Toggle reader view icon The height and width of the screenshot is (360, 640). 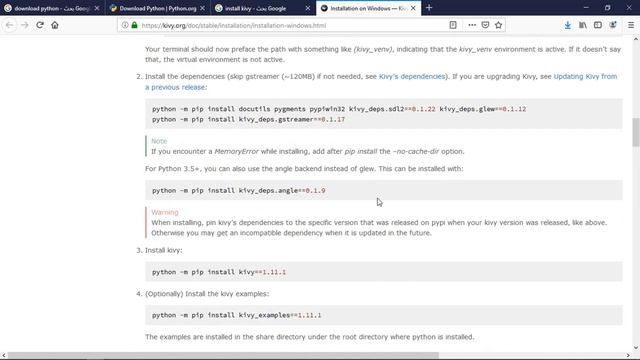(x=453, y=25)
